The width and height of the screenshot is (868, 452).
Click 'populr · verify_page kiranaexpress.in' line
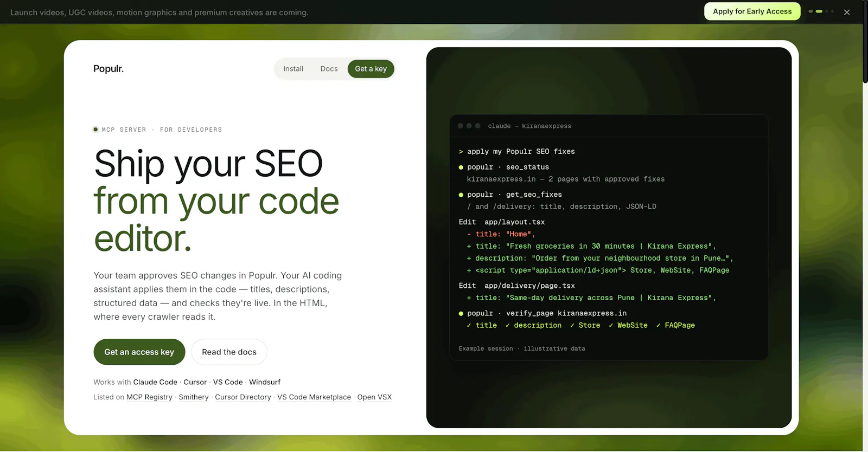[x=542, y=313]
